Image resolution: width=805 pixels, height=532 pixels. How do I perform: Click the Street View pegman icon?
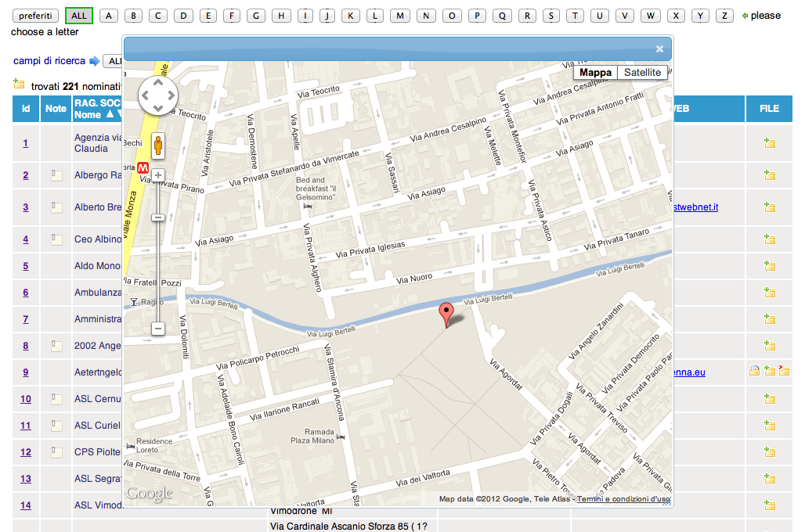pos(158,146)
